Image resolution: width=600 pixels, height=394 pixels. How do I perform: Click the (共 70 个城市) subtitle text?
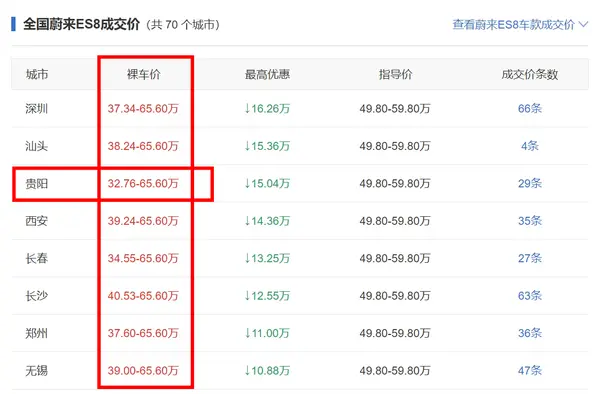183,25
